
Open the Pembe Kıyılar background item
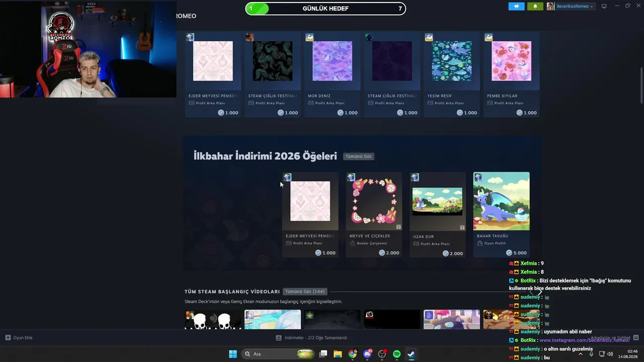click(511, 61)
